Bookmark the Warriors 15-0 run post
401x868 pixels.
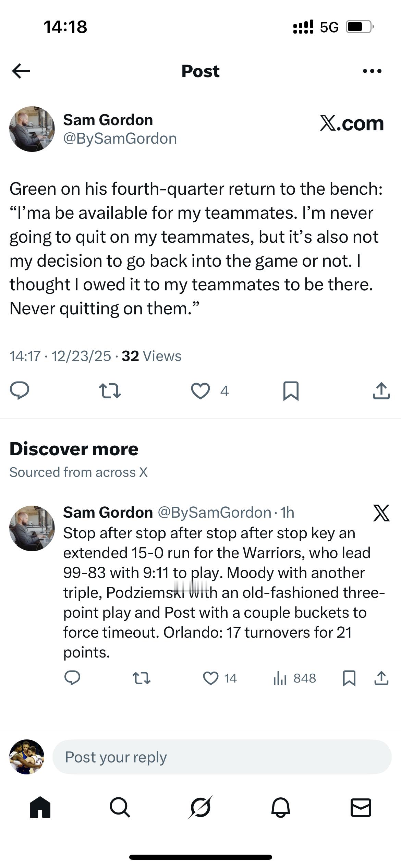(x=349, y=678)
